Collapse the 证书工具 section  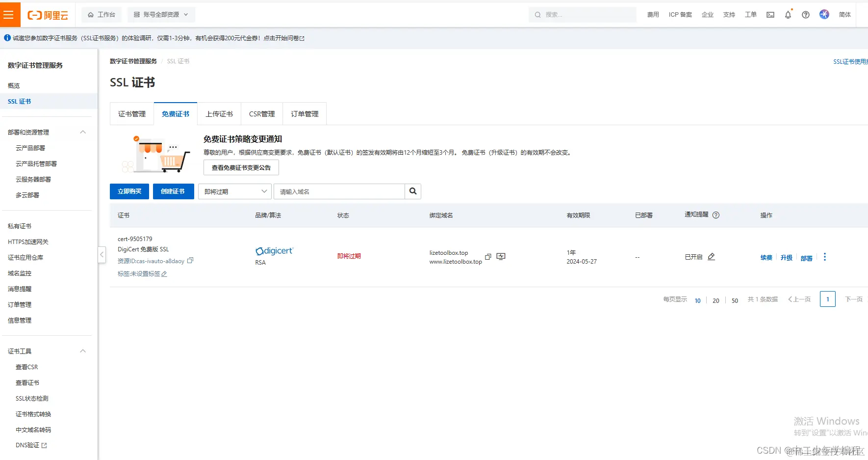coord(83,351)
